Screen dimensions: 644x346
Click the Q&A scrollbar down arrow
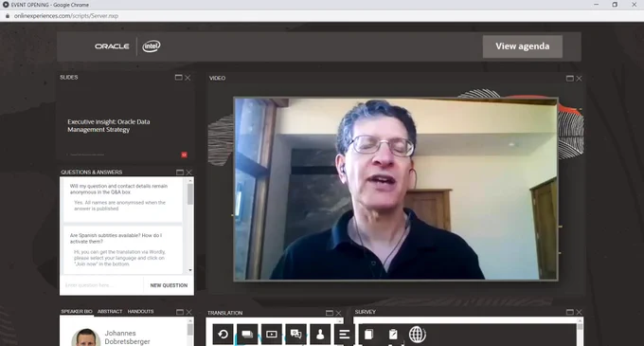pyautogui.click(x=190, y=270)
